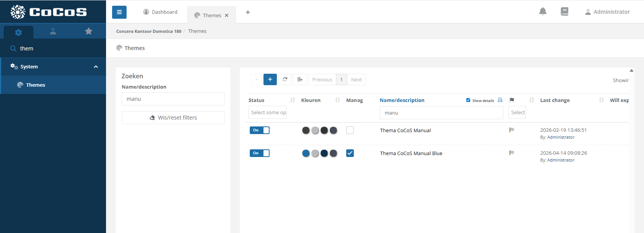644x233 pixels.
Task: Switch to the favorites star sidebar tab
Action: pyautogui.click(x=88, y=31)
